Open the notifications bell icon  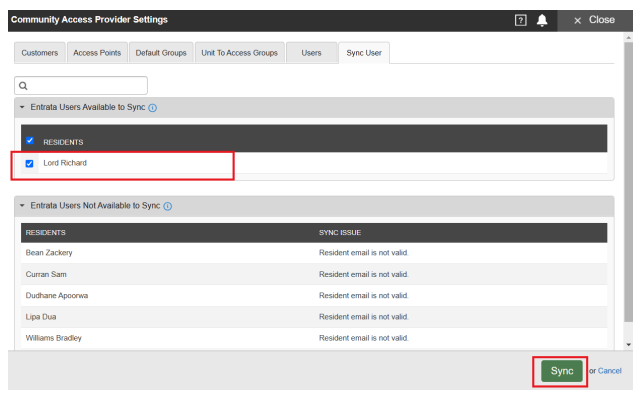point(542,20)
